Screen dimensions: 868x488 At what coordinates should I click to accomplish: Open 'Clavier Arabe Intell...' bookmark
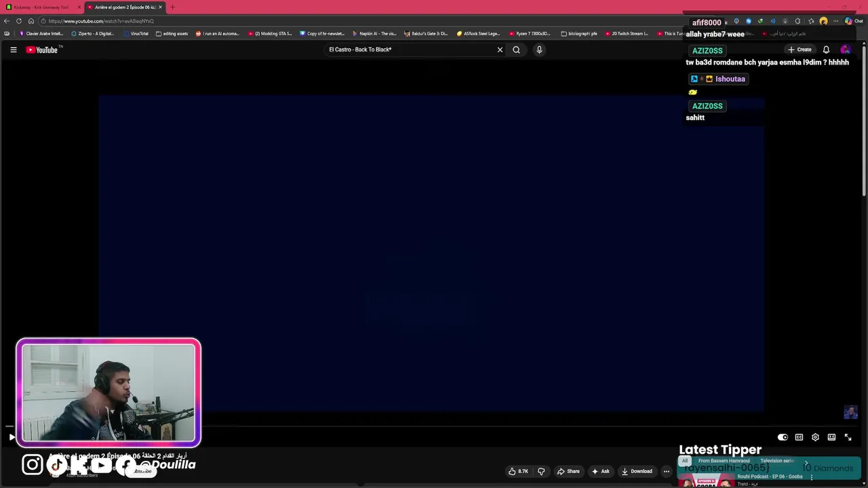pyautogui.click(x=41, y=33)
